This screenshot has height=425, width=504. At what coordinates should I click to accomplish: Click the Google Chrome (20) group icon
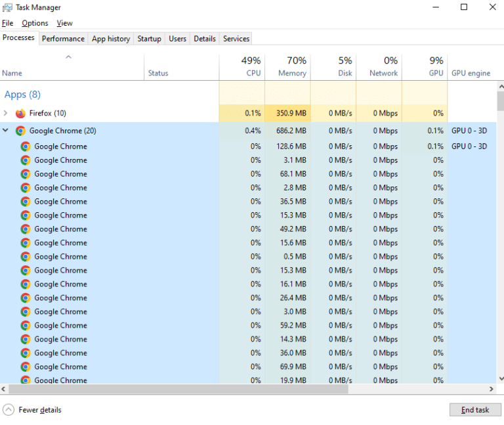click(20, 131)
